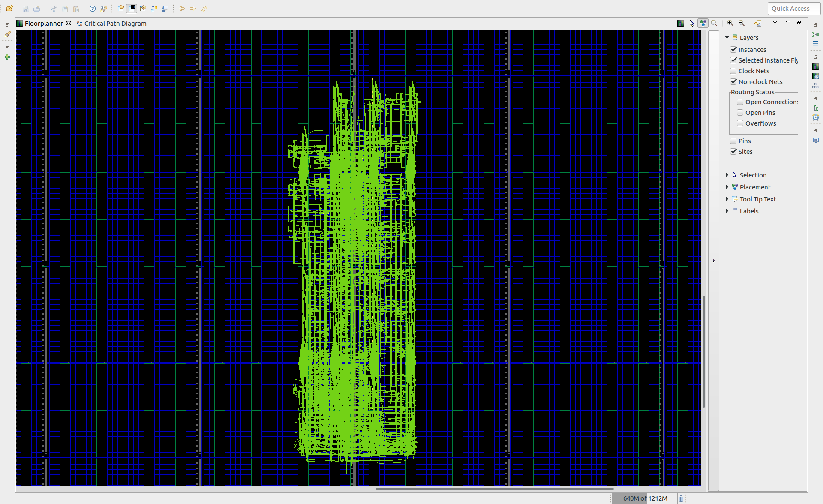Click the zoom out magnifier icon
The width and height of the screenshot is (823, 504).
[742, 23]
